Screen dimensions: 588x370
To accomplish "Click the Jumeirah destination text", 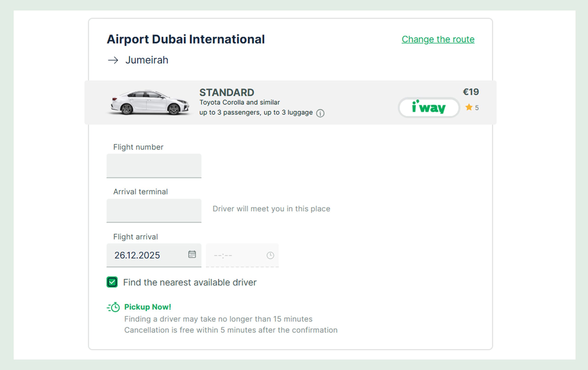I will (147, 60).
